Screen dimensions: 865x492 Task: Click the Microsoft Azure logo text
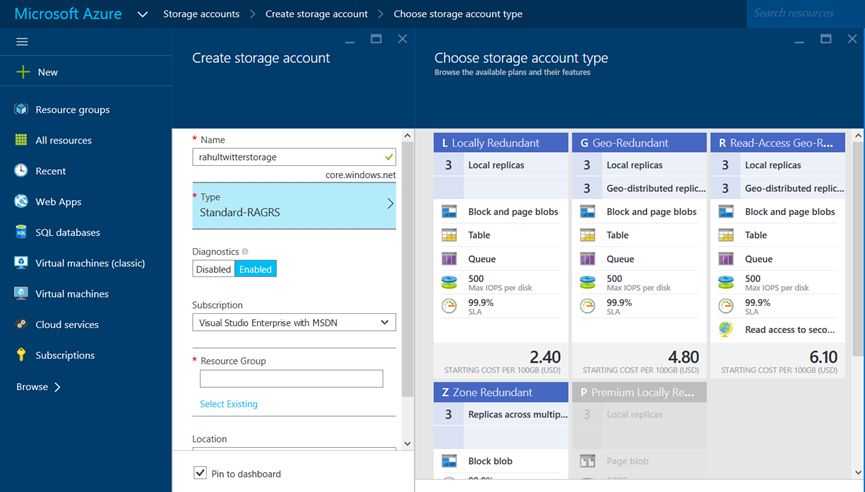pos(68,14)
